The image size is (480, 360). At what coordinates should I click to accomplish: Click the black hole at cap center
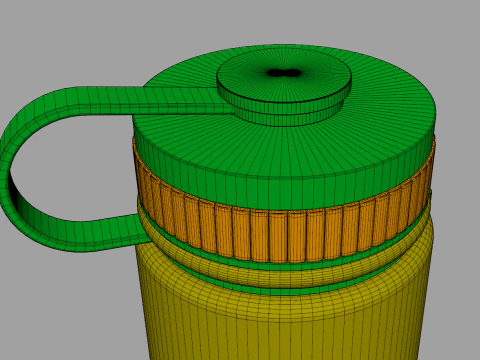pos(283,73)
